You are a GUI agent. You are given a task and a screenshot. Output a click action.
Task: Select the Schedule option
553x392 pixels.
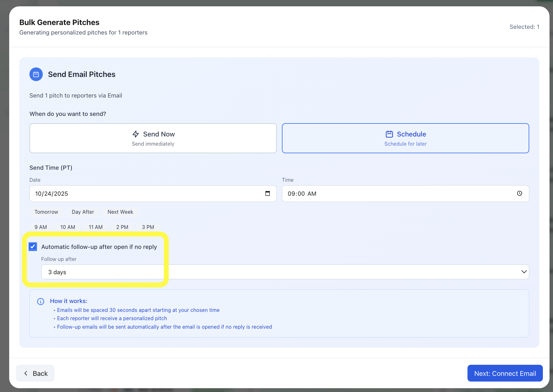(x=405, y=138)
